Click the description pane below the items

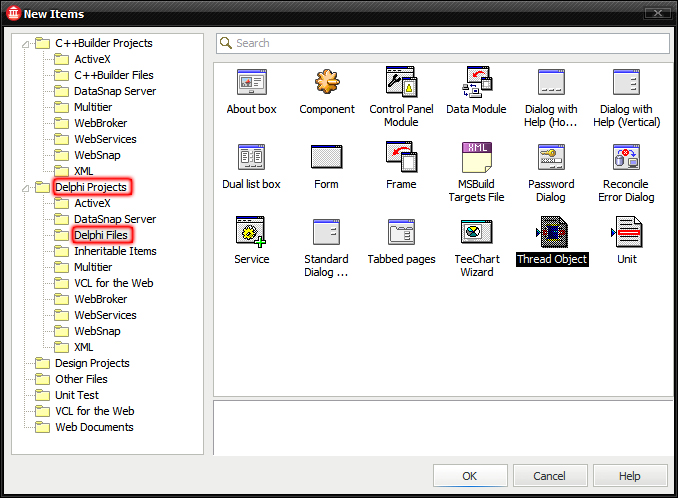(444, 428)
